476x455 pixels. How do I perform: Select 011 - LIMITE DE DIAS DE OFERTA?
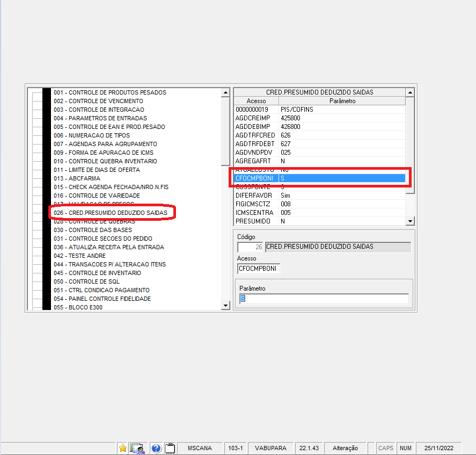[x=97, y=170]
